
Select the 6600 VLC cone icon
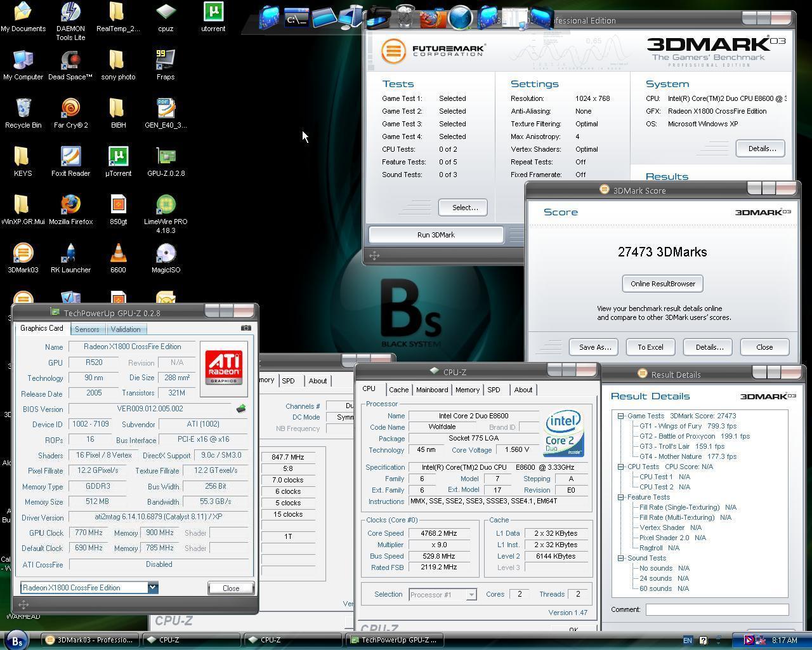tap(118, 258)
